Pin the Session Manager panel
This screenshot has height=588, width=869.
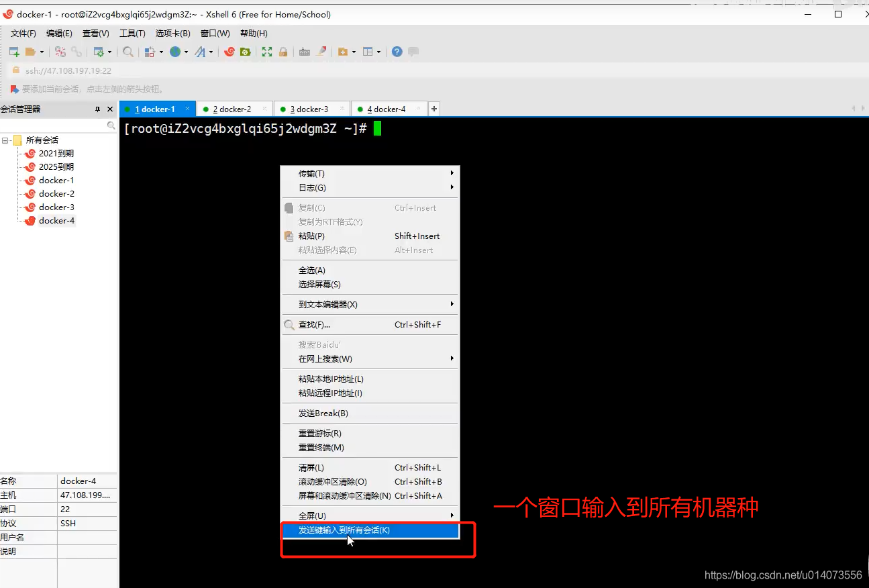(x=98, y=109)
